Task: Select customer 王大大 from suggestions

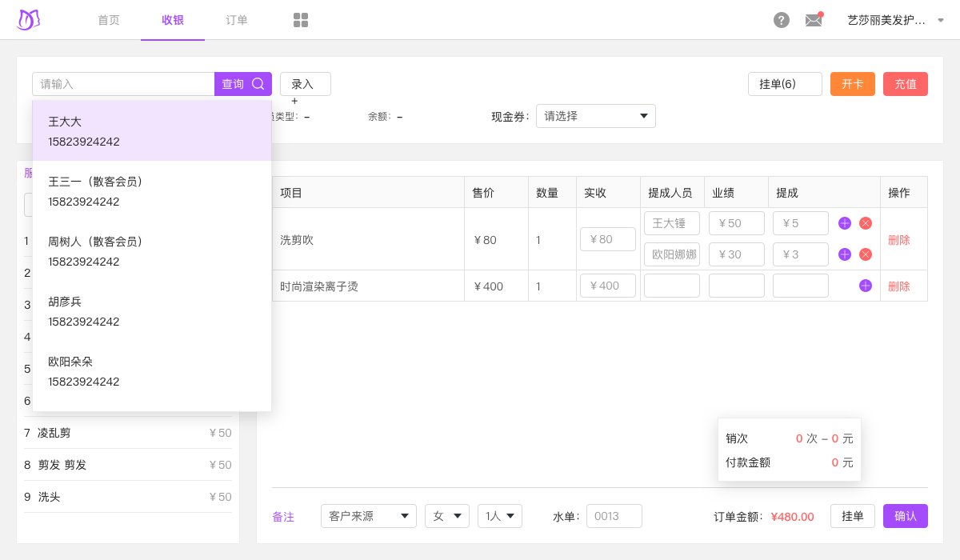Action: (152, 131)
